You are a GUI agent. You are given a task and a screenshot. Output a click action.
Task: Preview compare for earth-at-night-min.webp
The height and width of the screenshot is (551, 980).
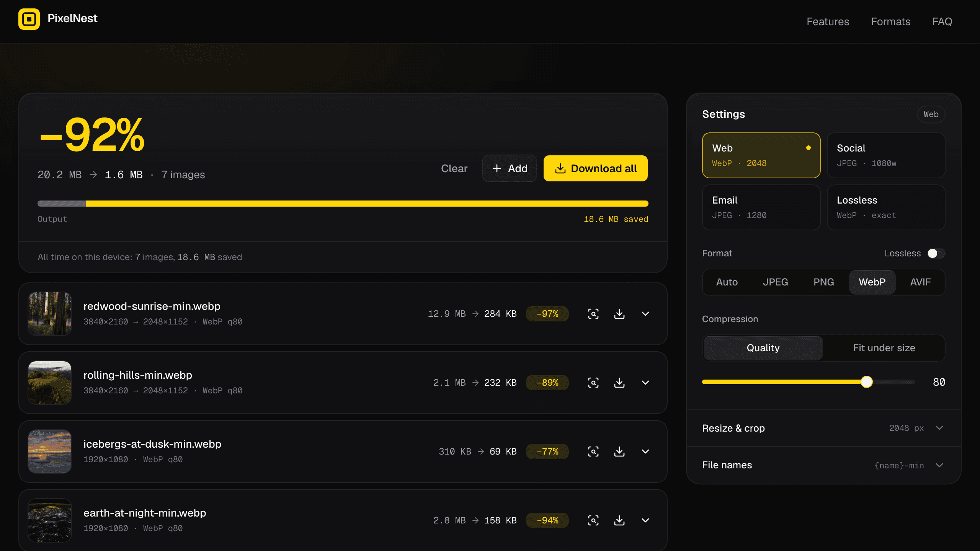tap(593, 520)
